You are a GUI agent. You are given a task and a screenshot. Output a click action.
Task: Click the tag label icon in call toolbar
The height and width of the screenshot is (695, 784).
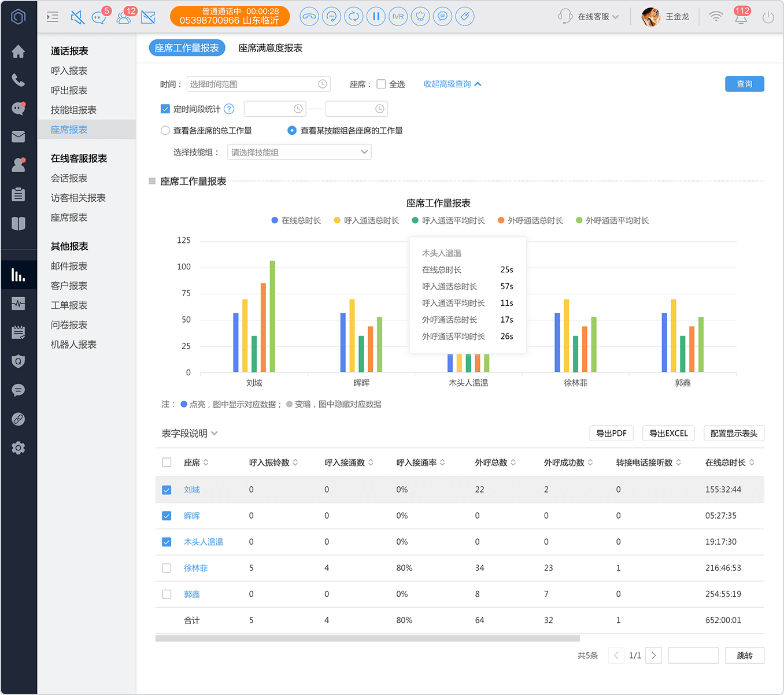465,16
